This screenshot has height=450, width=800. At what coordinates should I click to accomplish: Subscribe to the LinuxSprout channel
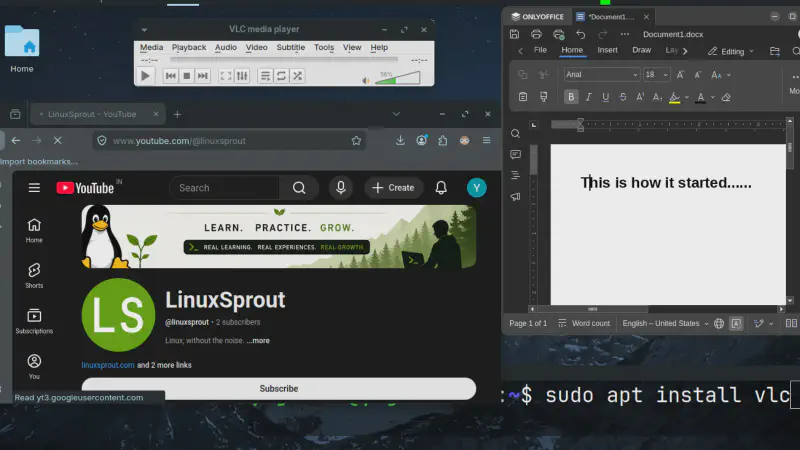click(279, 389)
